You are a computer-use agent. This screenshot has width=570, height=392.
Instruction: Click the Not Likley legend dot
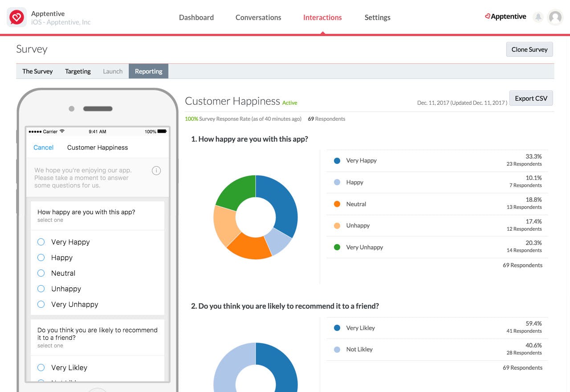(337, 349)
